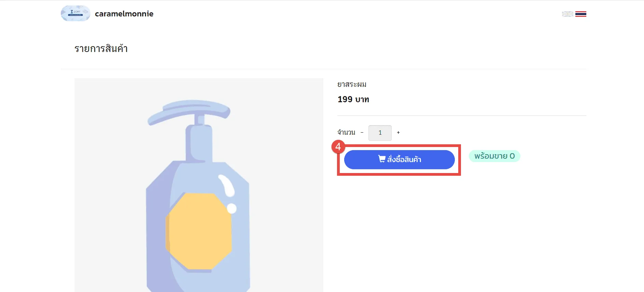644x292 pixels.
Task: Click the 199 บาท price text
Action: [x=353, y=99]
